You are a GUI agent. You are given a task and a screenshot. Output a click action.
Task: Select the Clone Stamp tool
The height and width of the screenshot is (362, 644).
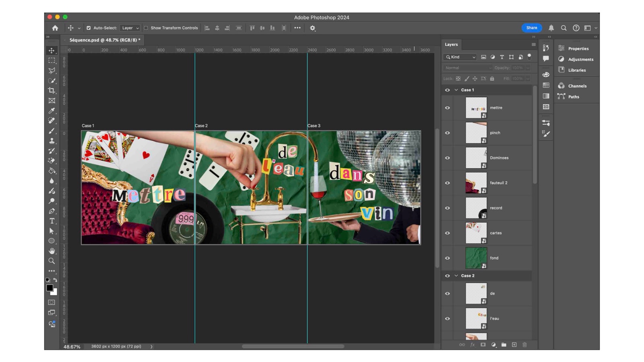pos(52,141)
